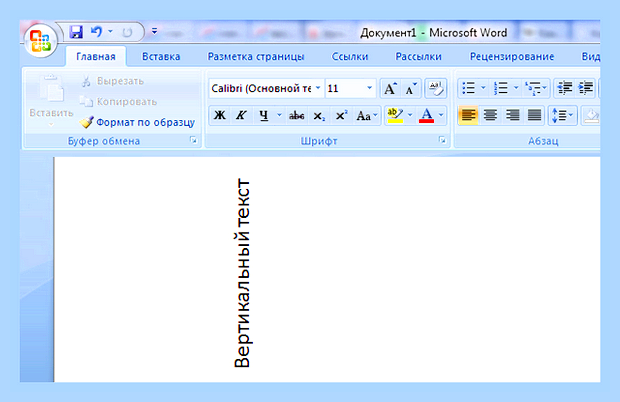Open line spacing menu
Image resolution: width=620 pixels, height=402 pixels.
[x=562, y=115]
